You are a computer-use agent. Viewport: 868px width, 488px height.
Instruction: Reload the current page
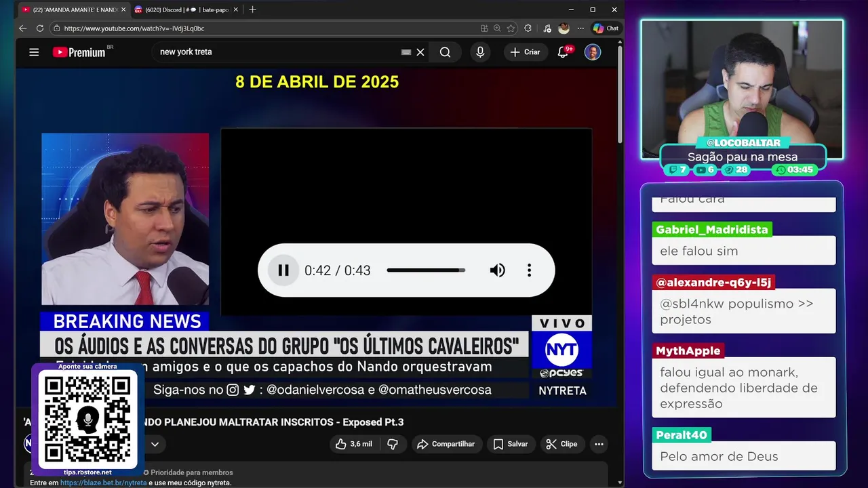(x=39, y=28)
